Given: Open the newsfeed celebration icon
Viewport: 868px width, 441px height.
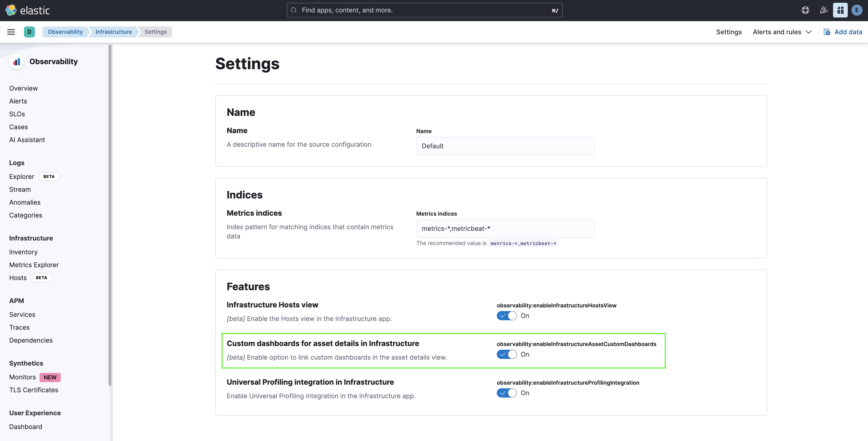Looking at the screenshot, I should tap(824, 10).
